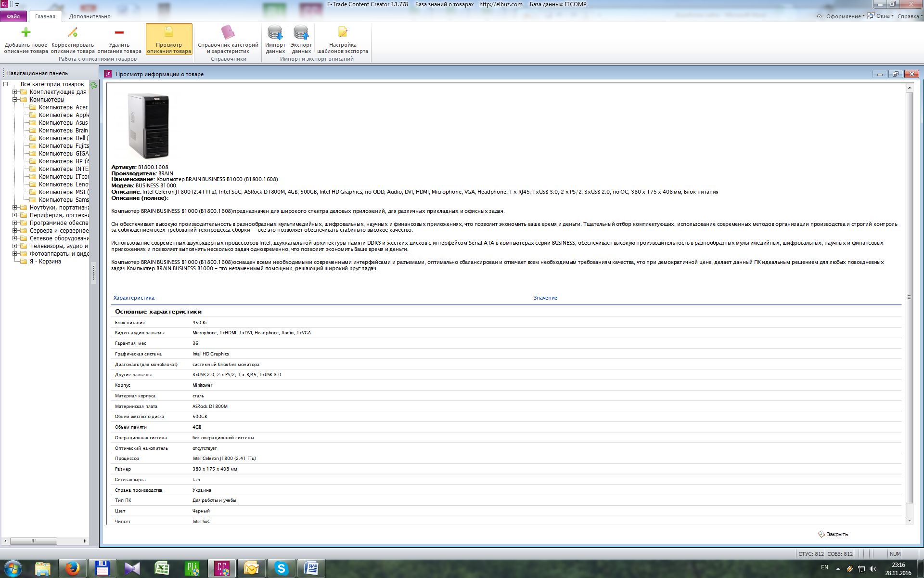Click the EN language indicator in the tray
Screen dimensions: 924x578
[x=824, y=567]
